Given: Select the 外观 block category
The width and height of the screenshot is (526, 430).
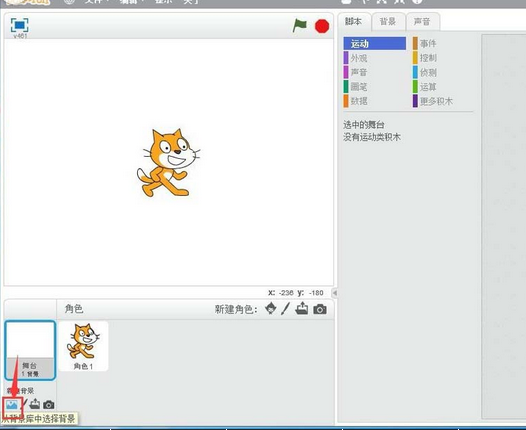Looking at the screenshot, I should 356,58.
